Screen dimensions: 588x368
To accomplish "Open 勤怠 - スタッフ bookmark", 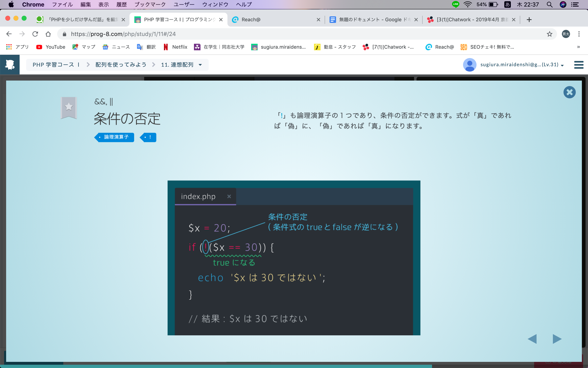I will tap(335, 47).
